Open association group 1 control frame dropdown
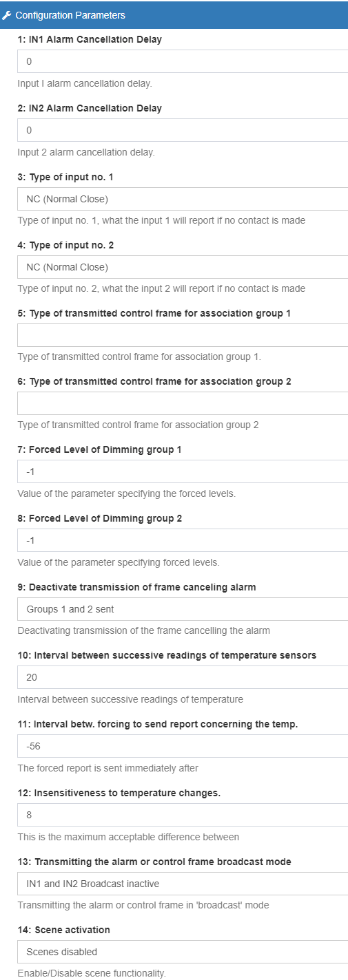The width and height of the screenshot is (348, 980). click(x=183, y=335)
